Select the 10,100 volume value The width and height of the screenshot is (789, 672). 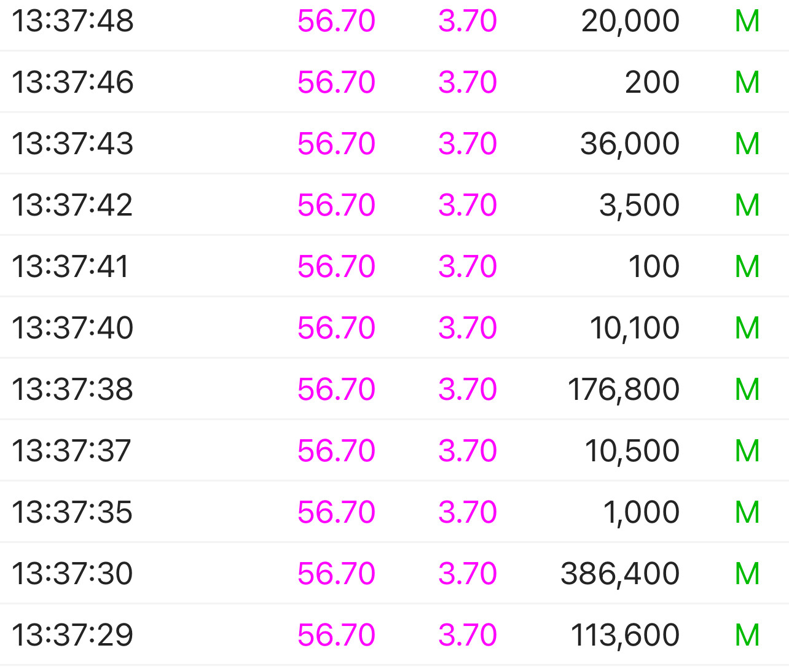pos(634,328)
